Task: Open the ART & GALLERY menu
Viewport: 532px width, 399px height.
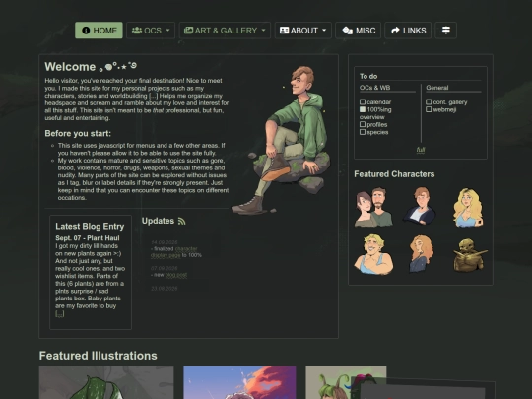Action: [x=225, y=31]
